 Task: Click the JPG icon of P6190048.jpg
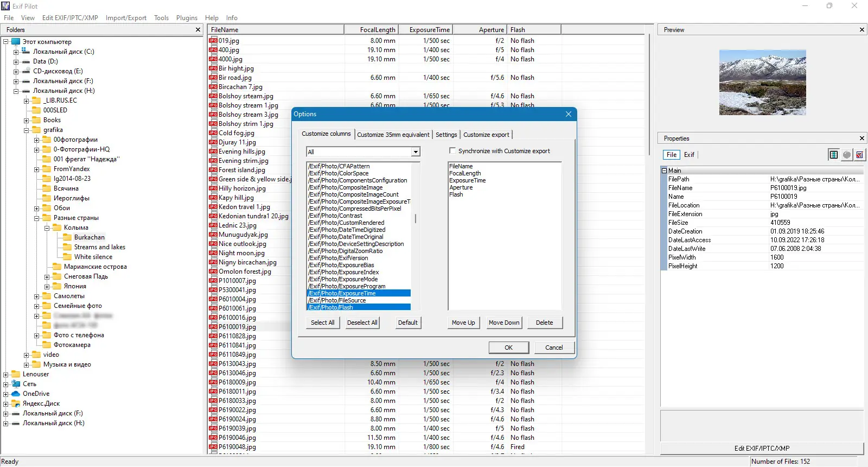pos(213,447)
